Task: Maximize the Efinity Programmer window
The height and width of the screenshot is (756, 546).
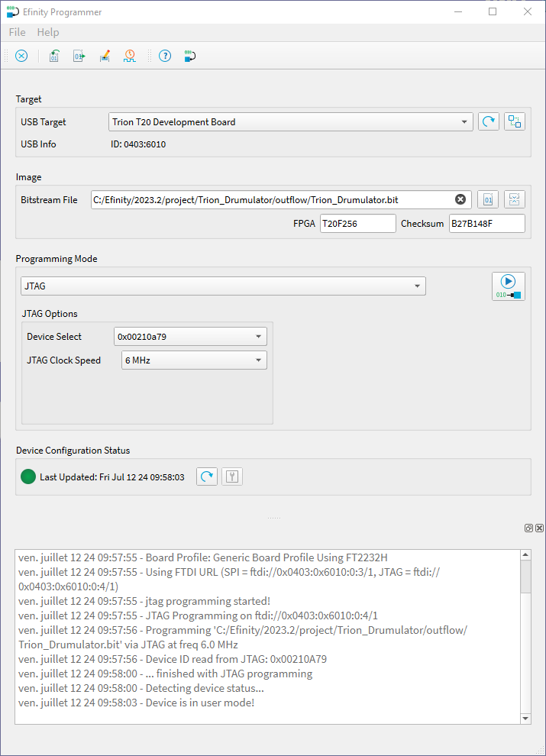Action: pyautogui.click(x=493, y=11)
